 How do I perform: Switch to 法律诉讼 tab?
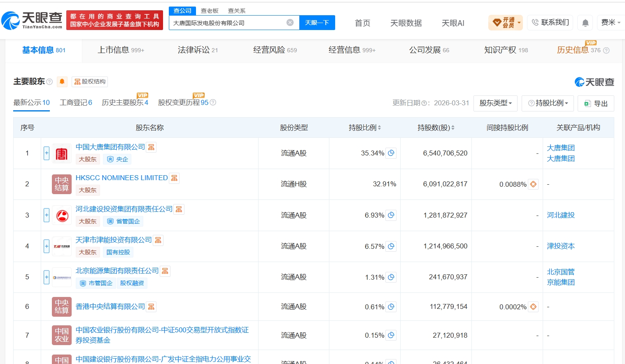(x=198, y=50)
